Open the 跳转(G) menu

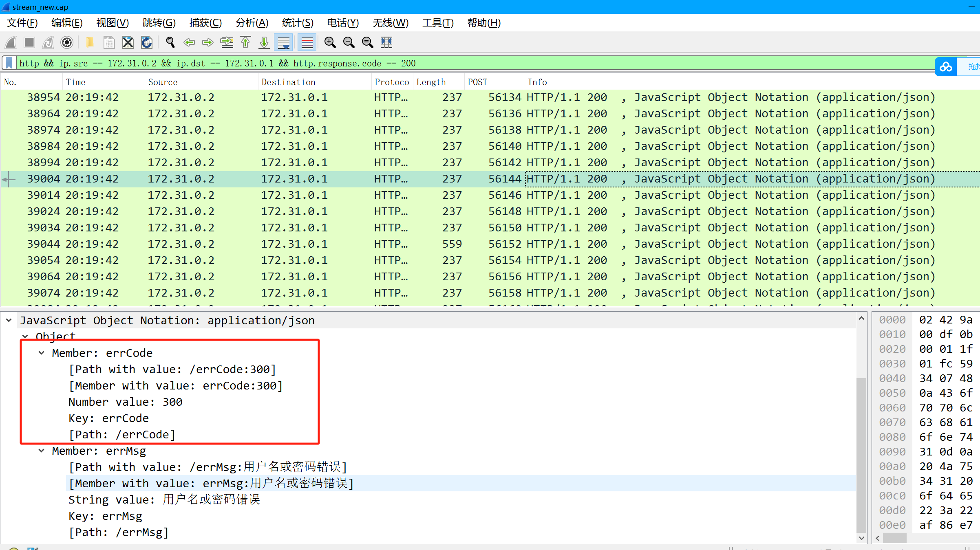pos(159,23)
